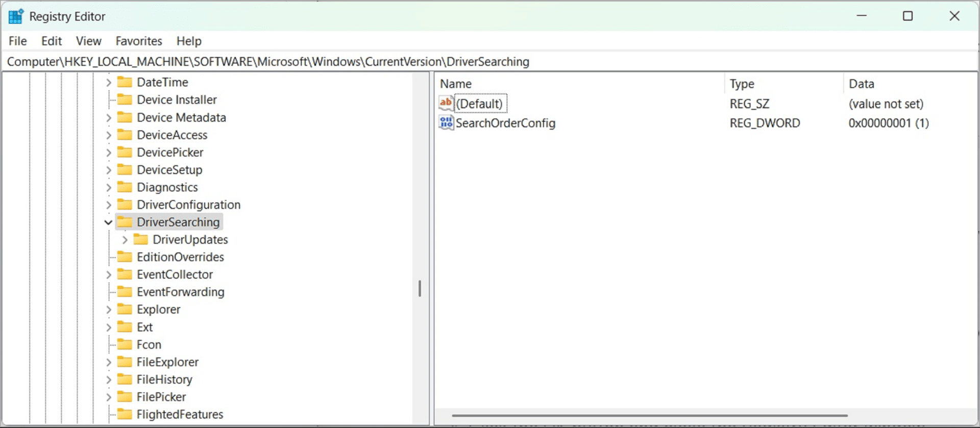Expand the EventCollector key
The width and height of the screenshot is (980, 428).
tap(108, 274)
